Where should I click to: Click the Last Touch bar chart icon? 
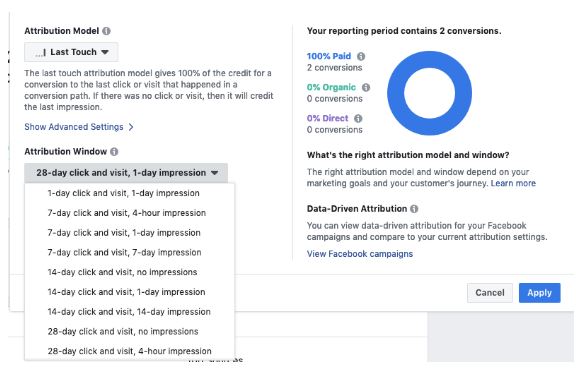pos(41,53)
